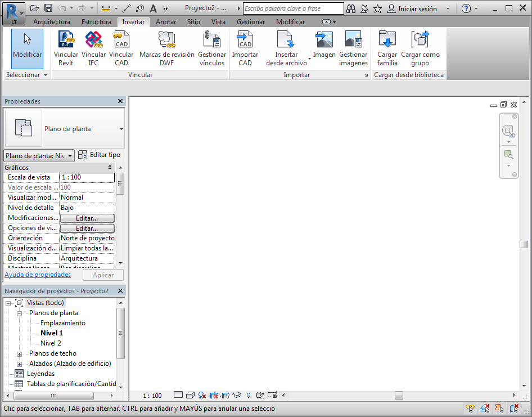The image size is (532, 417).
Task: Click Insertar desde archivo
Action: tap(286, 48)
